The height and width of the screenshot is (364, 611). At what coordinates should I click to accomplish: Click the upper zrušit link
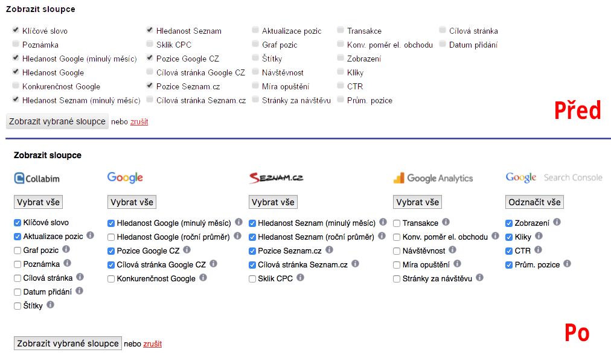coord(139,121)
